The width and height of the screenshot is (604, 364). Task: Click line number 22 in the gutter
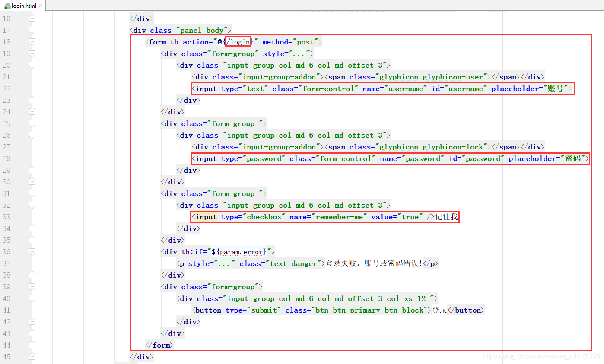point(6,89)
